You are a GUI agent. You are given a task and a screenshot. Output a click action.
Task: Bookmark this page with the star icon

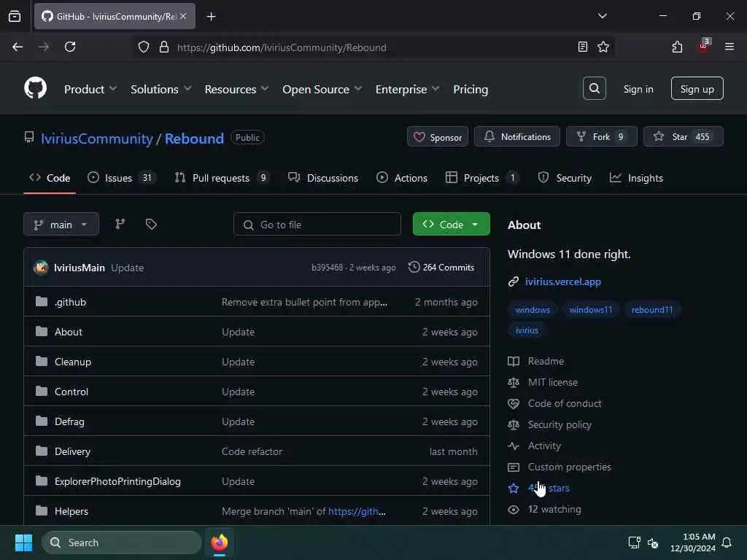point(603,47)
